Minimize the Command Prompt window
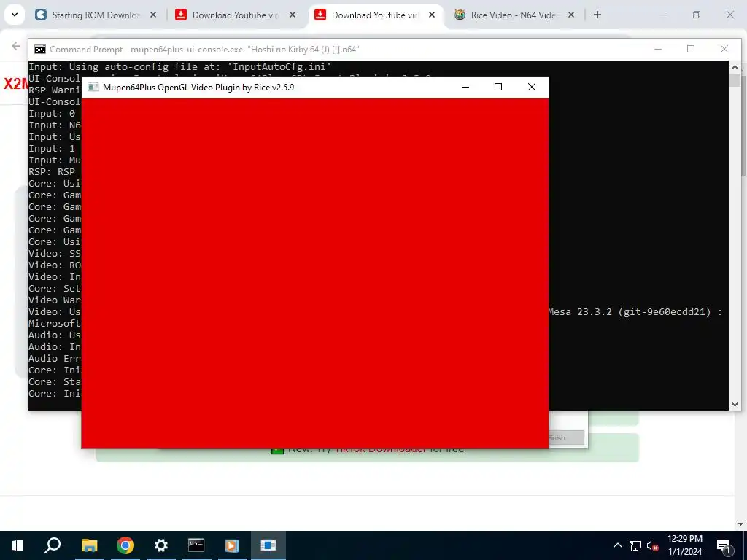 pyautogui.click(x=658, y=49)
